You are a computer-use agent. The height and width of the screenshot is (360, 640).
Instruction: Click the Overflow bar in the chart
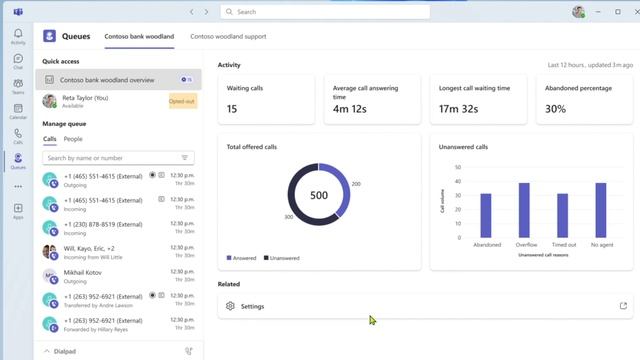[x=524, y=210]
